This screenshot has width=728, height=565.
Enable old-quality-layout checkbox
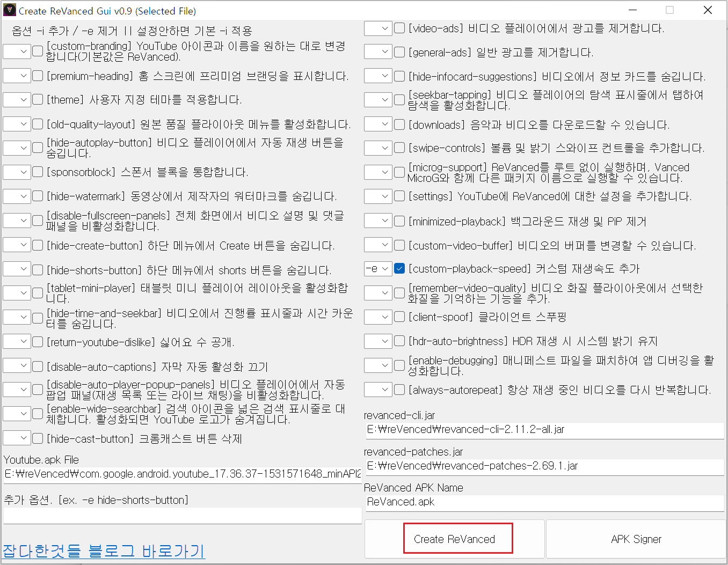[38, 124]
